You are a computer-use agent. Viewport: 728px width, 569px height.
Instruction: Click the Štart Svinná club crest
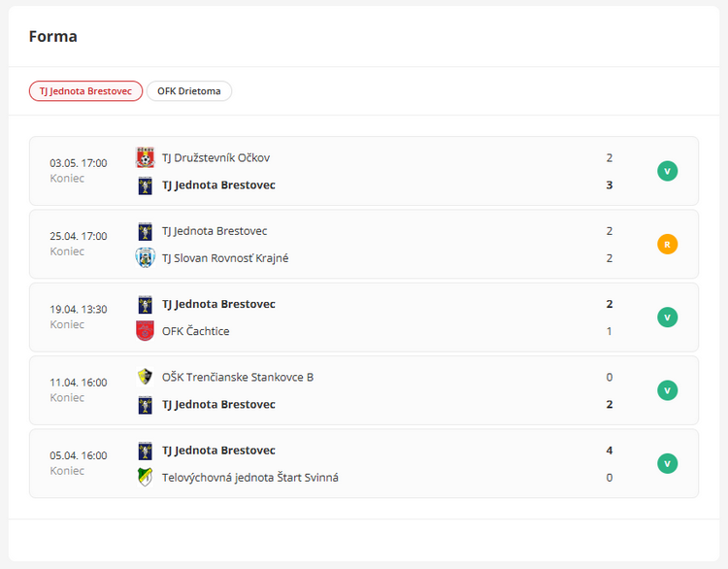[x=146, y=478]
